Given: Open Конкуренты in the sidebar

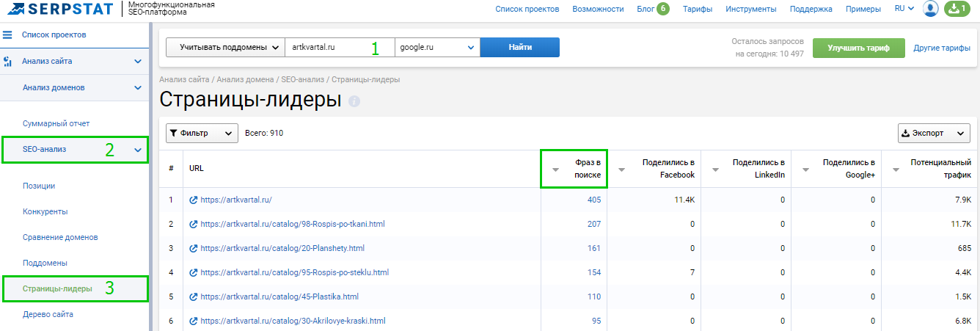Looking at the screenshot, I should pyautogui.click(x=45, y=211).
